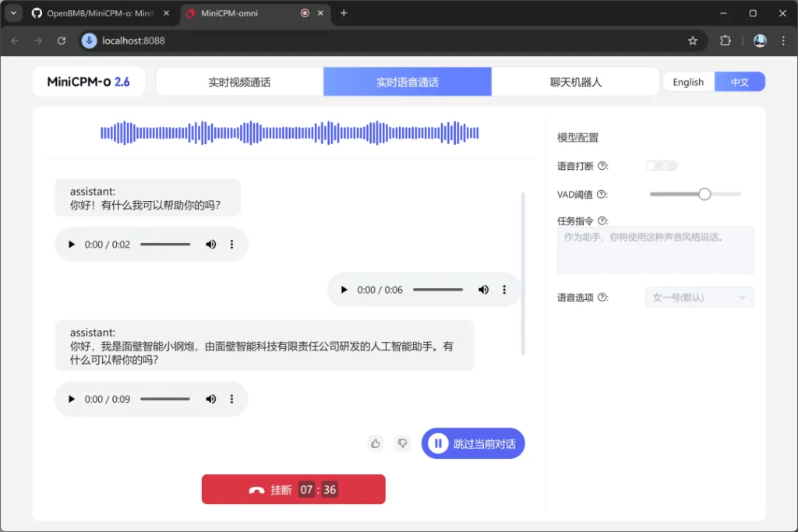Open the browser profile avatar
Screen dimensions: 798x532
point(760,41)
